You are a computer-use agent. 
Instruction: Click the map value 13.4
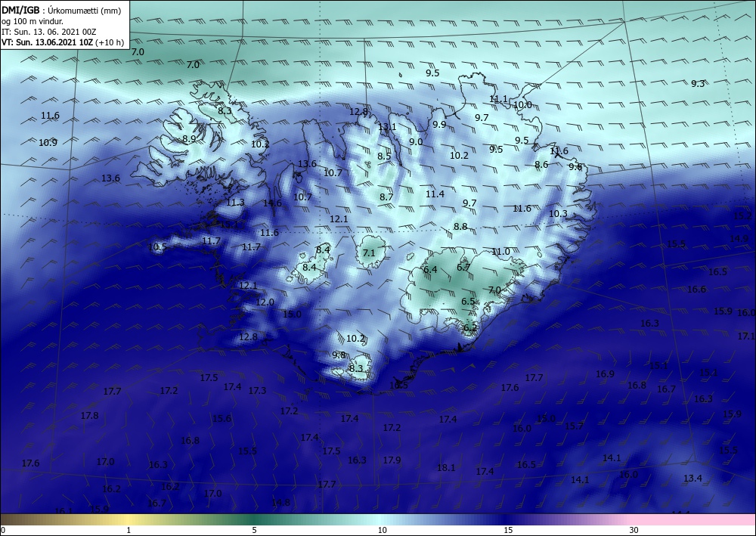(x=692, y=478)
